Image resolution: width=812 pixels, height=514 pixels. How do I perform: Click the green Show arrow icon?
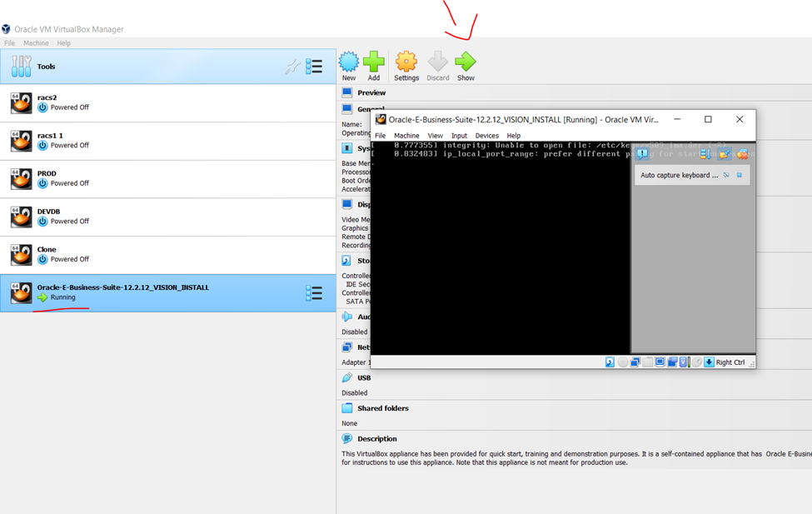point(466,62)
